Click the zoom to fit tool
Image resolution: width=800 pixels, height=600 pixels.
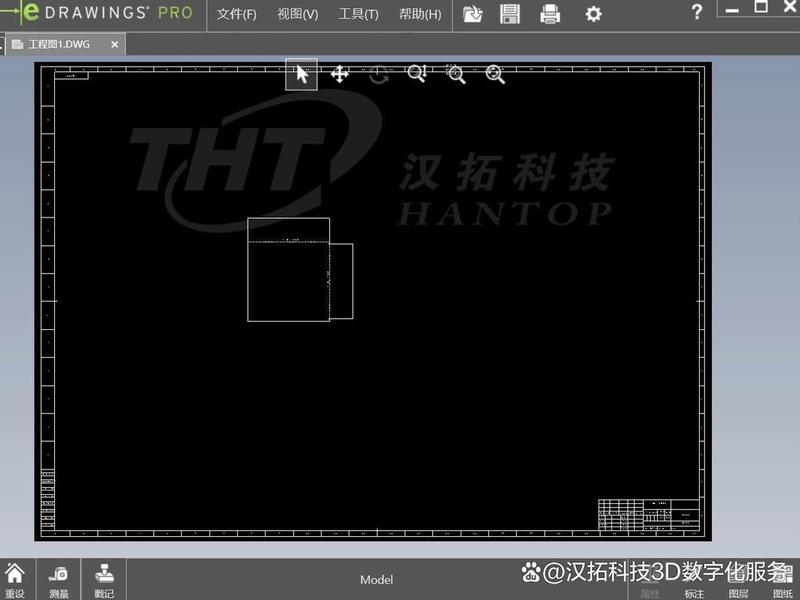495,74
